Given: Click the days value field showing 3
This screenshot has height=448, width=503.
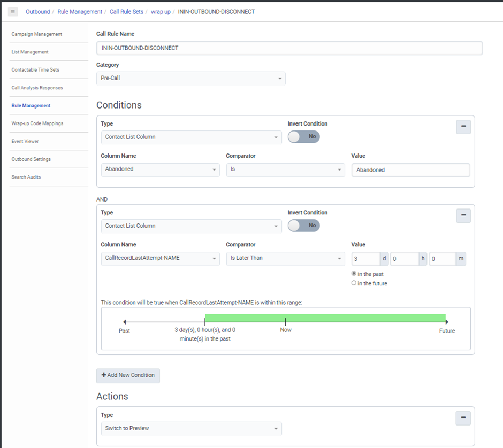Looking at the screenshot, I should click(365, 259).
